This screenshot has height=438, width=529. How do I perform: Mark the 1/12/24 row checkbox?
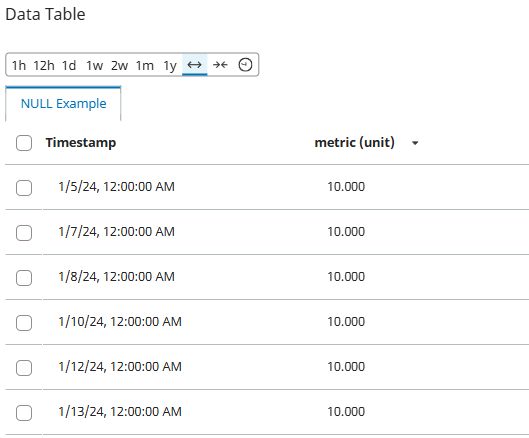coord(24,368)
